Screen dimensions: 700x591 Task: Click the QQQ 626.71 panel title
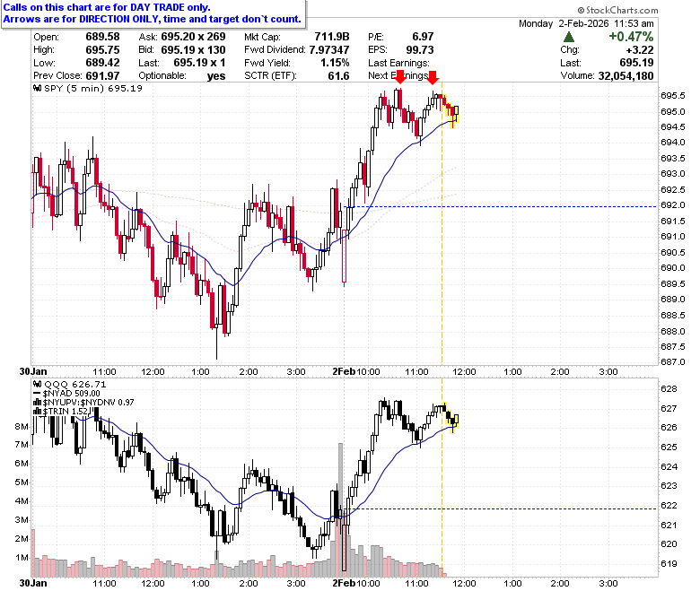tap(74, 384)
